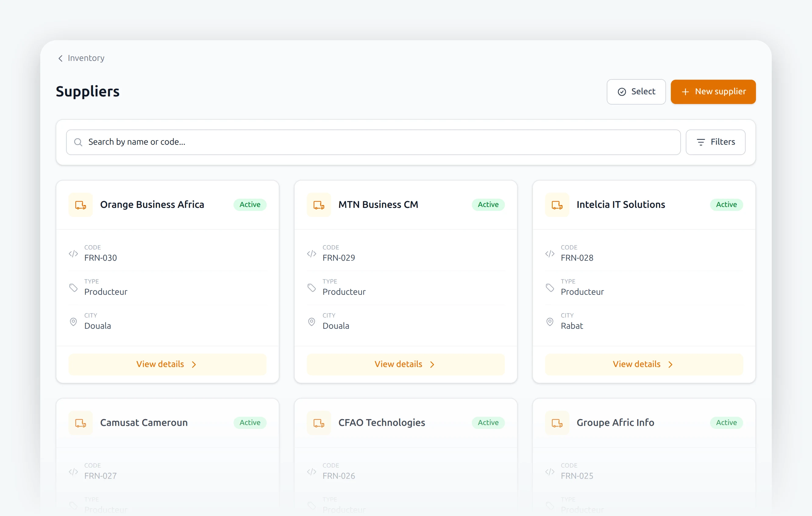Click the tag icon in MTN Business CM card

tap(312, 288)
